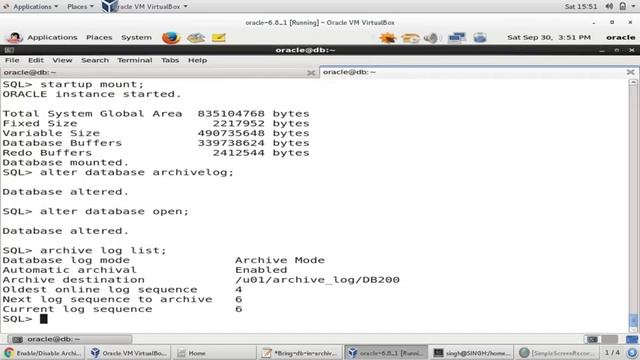
Task: Launch Firefox from the guest panel
Action: coord(171,38)
